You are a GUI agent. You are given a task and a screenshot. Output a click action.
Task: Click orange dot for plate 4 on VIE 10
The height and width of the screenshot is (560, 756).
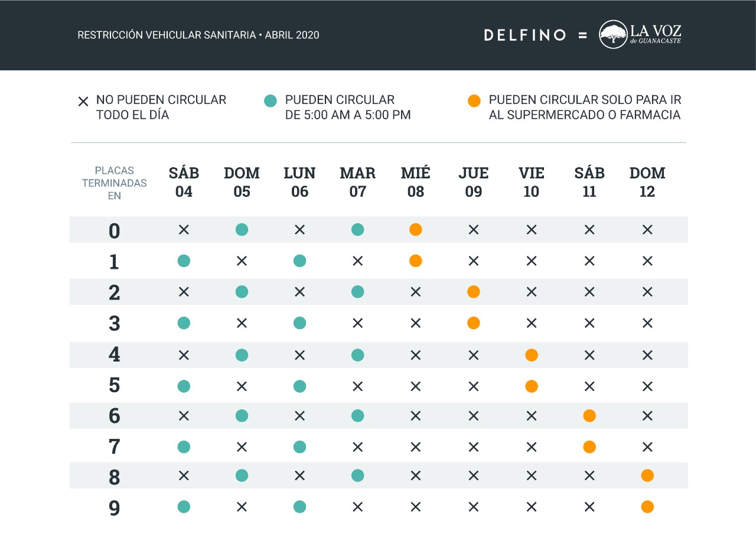point(532,355)
